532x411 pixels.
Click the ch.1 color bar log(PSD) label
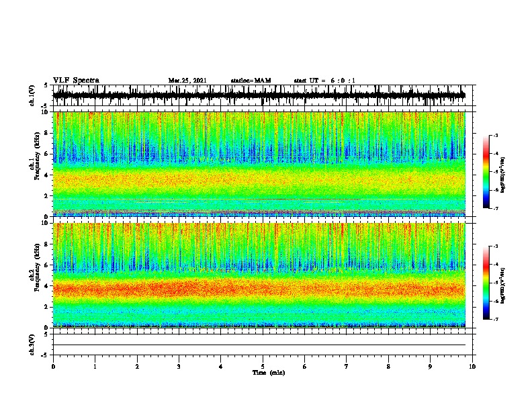click(x=502, y=175)
